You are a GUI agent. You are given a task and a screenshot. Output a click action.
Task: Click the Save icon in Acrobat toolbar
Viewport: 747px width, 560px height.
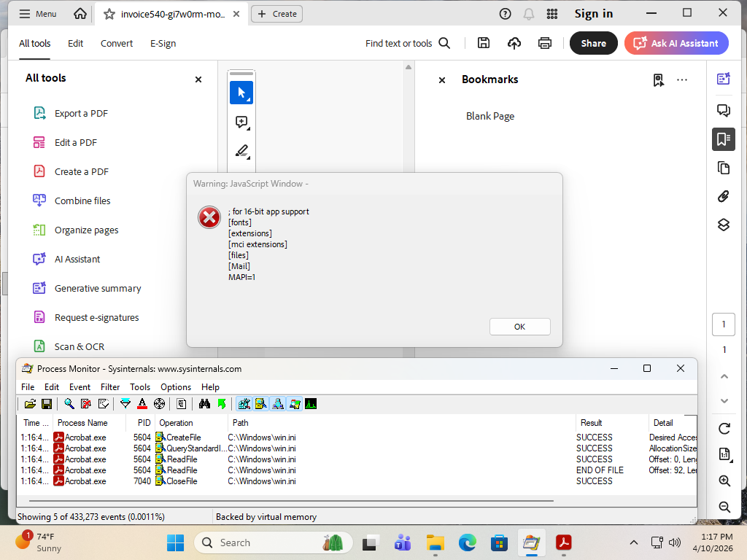point(484,43)
